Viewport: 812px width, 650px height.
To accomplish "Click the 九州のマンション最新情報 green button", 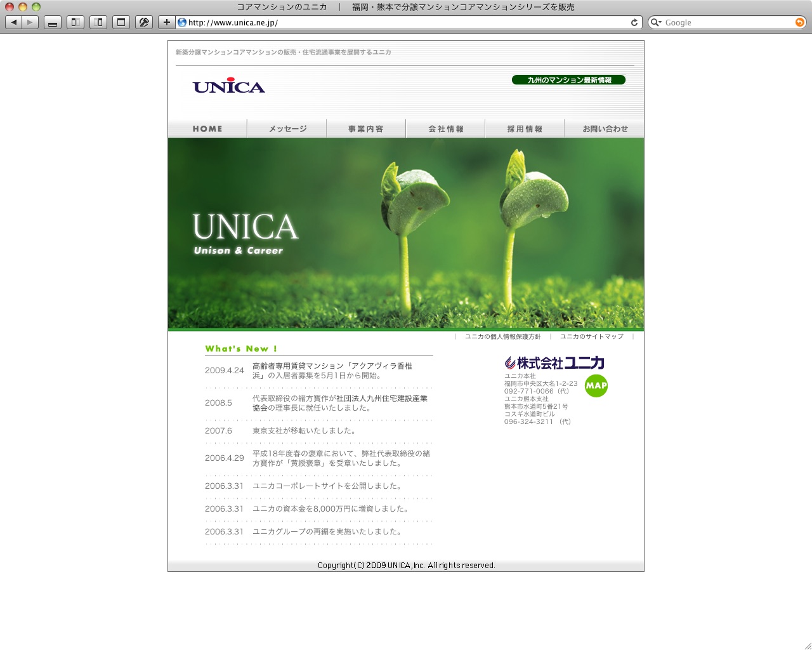I will [568, 80].
